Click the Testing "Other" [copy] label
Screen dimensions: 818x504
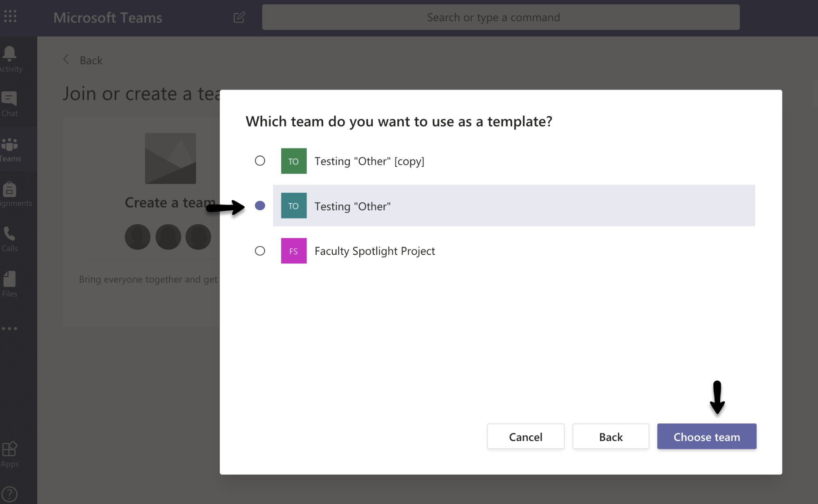click(369, 161)
